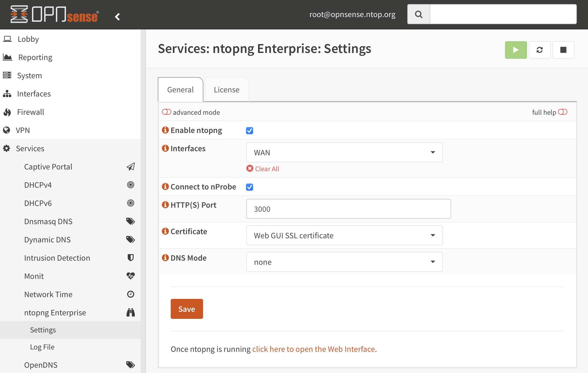This screenshot has width=588, height=373.
Task: Open OpenDNS in Services
Action: (41, 365)
